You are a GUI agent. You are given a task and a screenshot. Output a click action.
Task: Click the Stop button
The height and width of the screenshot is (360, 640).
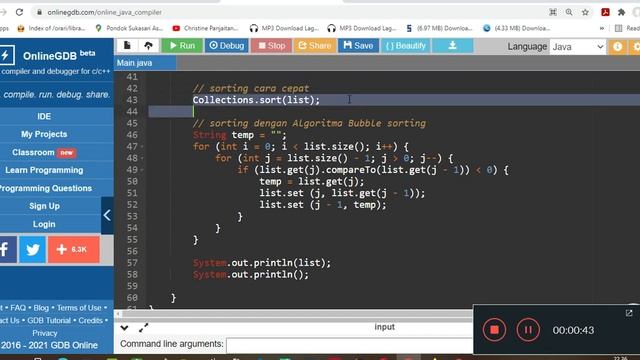point(271,46)
